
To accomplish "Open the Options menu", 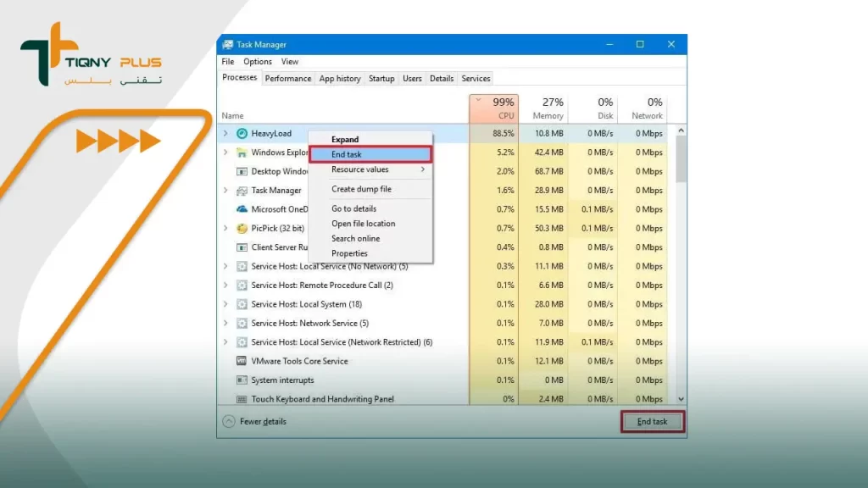I will coord(258,61).
